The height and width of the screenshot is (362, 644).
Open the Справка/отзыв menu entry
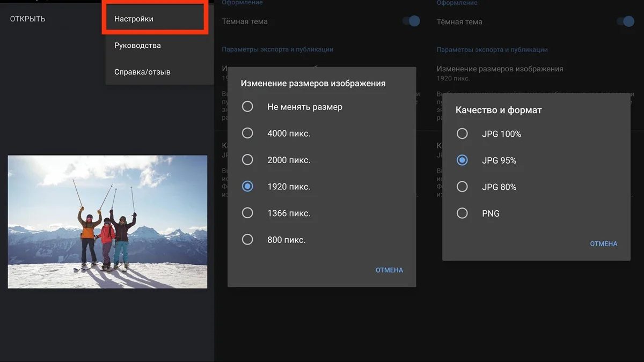pos(142,72)
